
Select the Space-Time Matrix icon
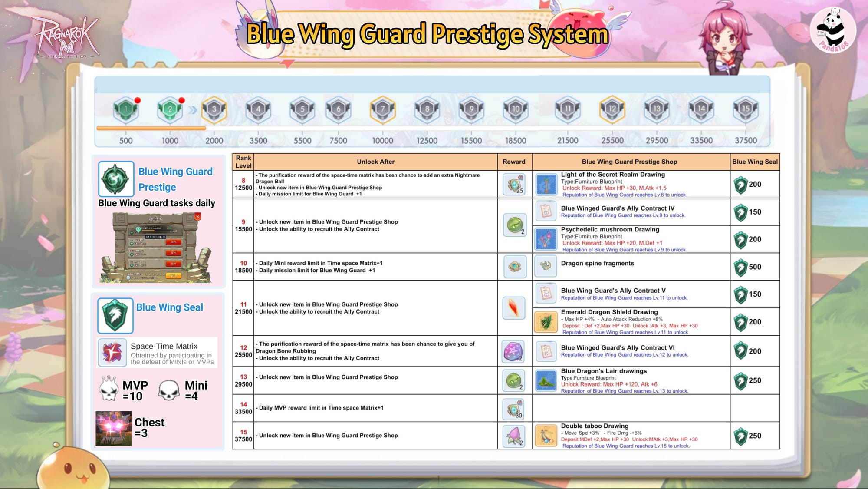click(x=112, y=353)
